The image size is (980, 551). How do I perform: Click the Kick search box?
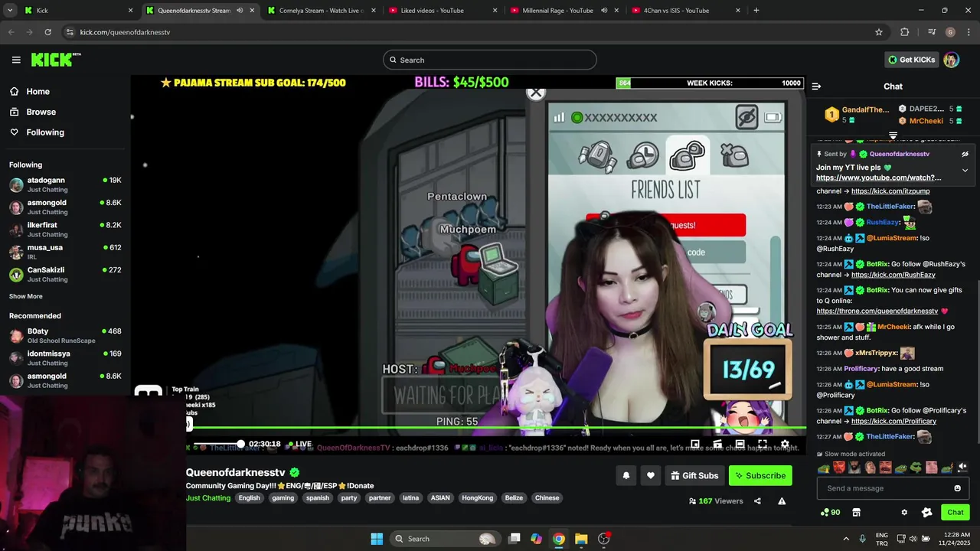click(x=490, y=60)
